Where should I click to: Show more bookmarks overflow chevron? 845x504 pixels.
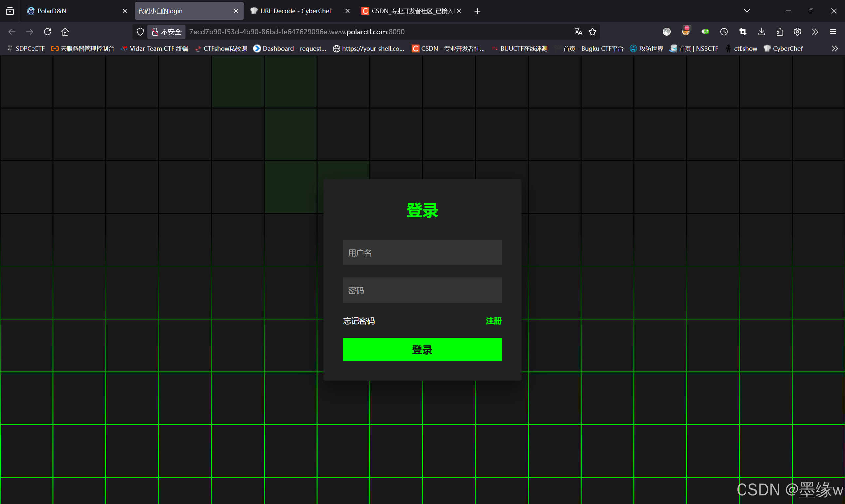coord(835,48)
